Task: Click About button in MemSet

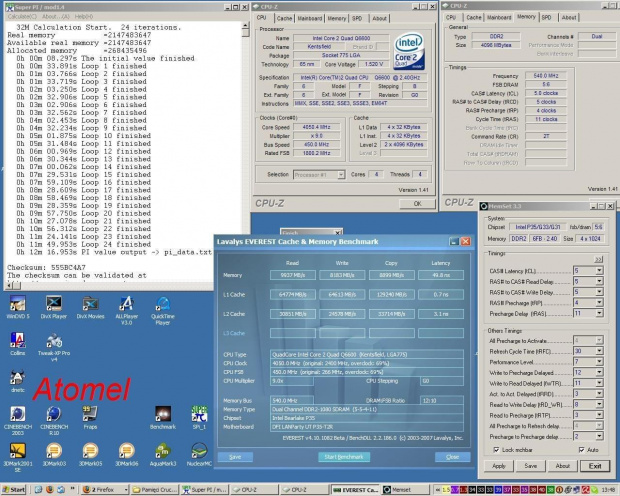Action: (563, 466)
